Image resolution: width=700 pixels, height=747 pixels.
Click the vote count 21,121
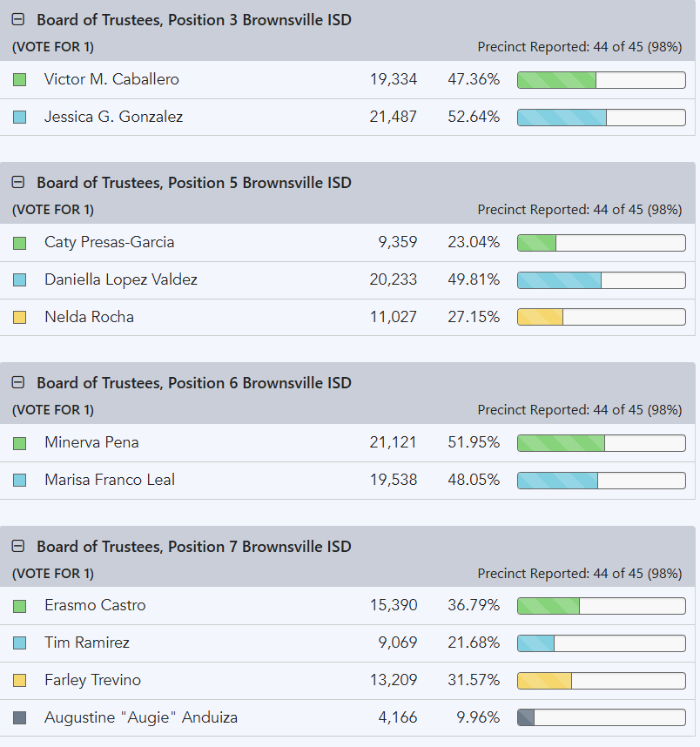tap(394, 442)
